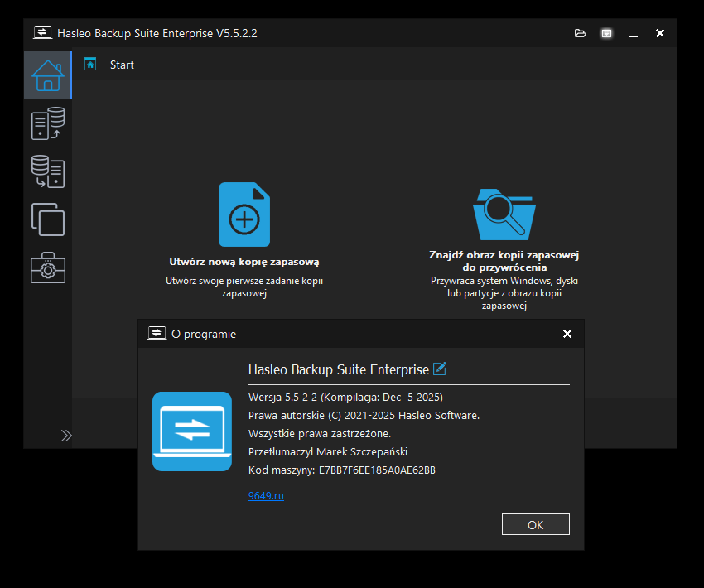
Task: Click 'Wszystkie prawa zastrzeżone.' text
Action: [320, 434]
